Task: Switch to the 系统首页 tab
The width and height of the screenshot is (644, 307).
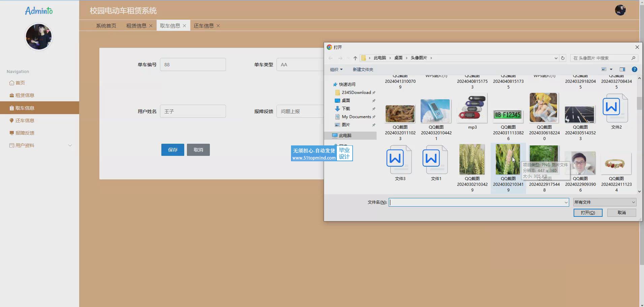Action: point(106,26)
